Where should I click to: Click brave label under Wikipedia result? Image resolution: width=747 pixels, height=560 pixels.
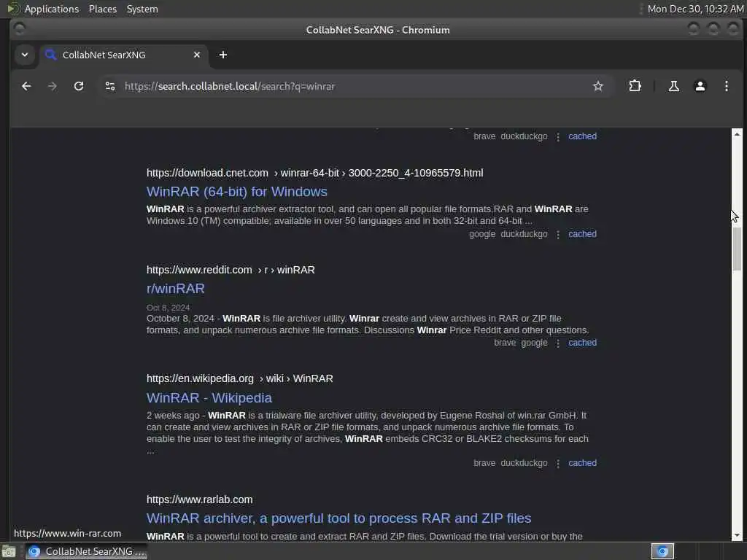coord(484,463)
